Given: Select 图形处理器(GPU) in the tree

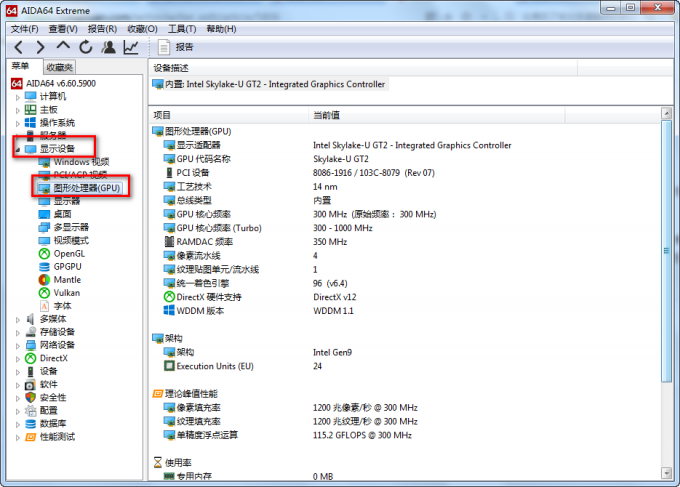Looking at the screenshot, I should click(86, 188).
